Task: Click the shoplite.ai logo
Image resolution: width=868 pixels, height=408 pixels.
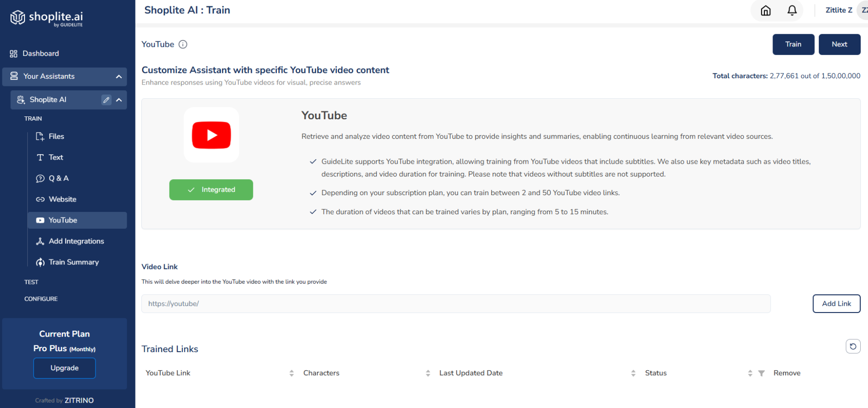Action: point(46,18)
